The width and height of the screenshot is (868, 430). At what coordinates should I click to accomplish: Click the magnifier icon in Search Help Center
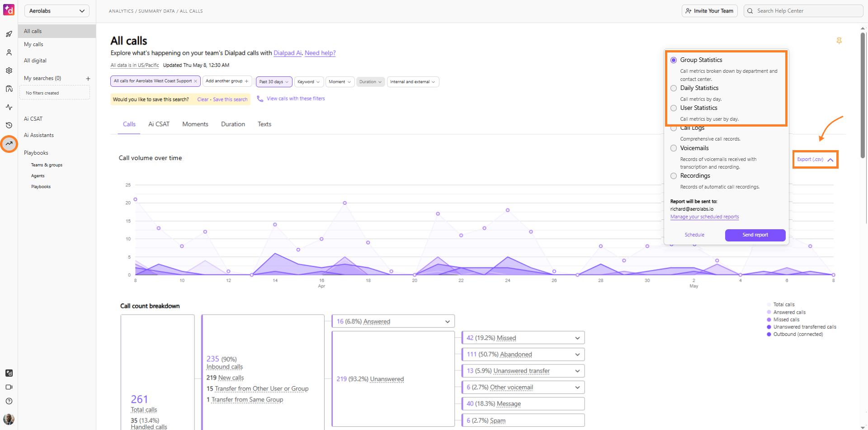coord(750,11)
